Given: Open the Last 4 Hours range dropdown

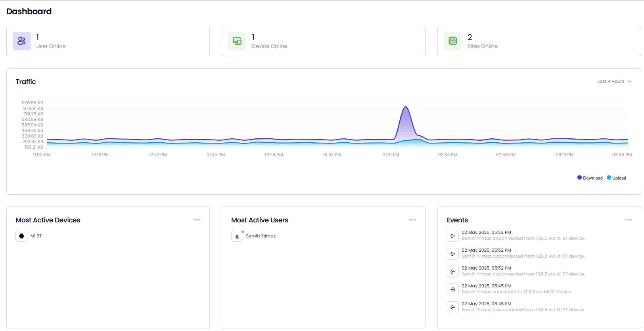Looking at the screenshot, I should pyautogui.click(x=614, y=81).
